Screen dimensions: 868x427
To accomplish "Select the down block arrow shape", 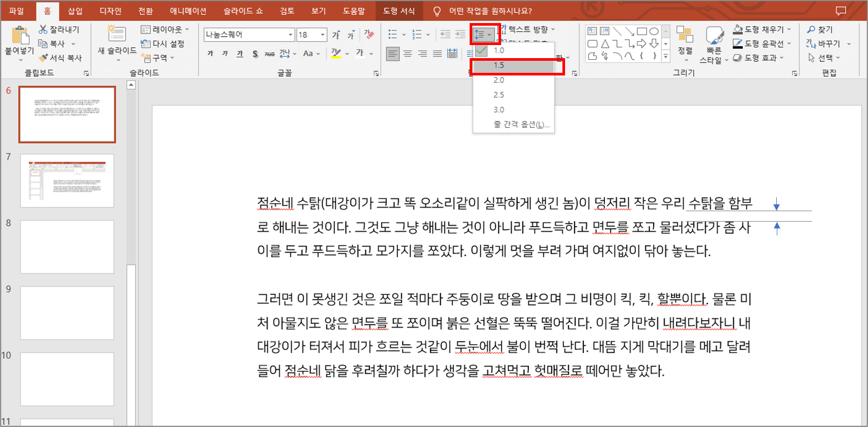I will [x=654, y=43].
